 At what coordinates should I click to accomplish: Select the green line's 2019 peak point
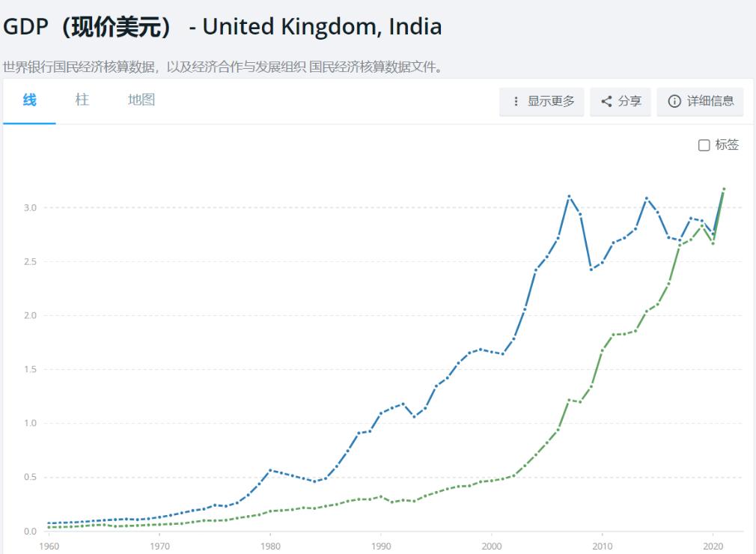(x=702, y=225)
